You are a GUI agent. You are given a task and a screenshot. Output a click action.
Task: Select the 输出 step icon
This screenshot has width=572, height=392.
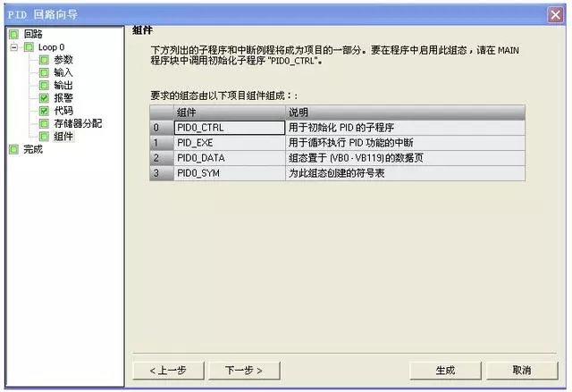(44, 85)
